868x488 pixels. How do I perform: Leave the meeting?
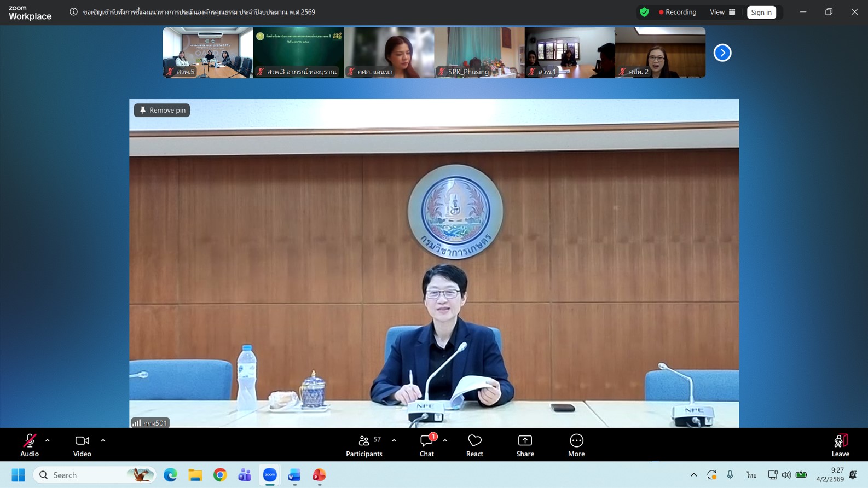840,445
